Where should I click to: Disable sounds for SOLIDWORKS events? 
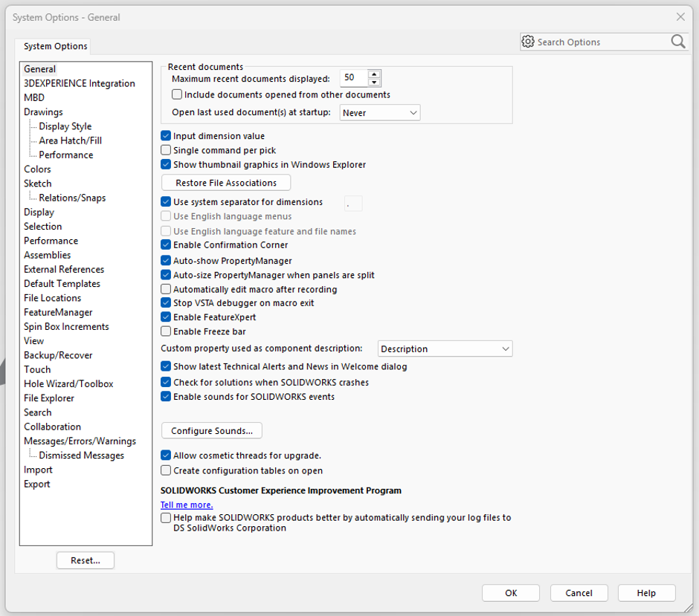[x=166, y=396]
